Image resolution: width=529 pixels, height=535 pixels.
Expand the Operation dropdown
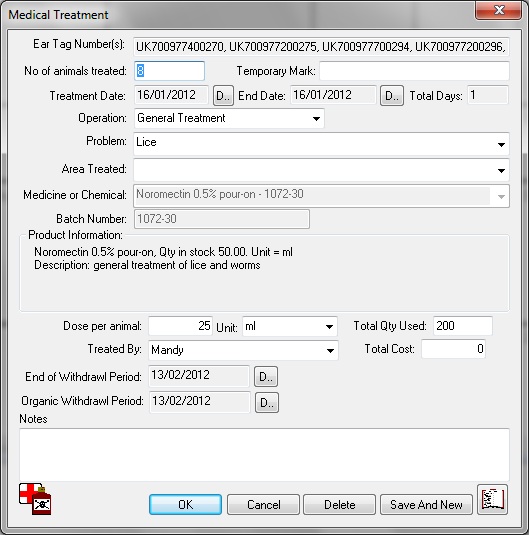click(316, 119)
